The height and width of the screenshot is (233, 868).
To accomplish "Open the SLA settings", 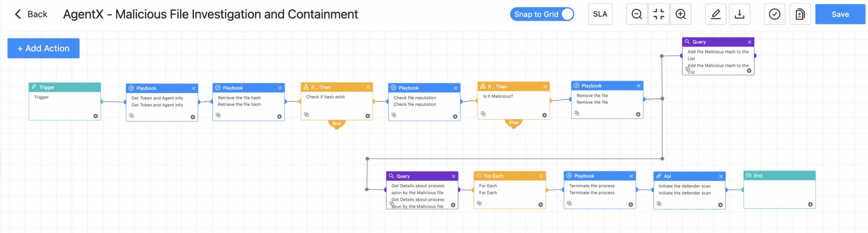I will tap(600, 14).
